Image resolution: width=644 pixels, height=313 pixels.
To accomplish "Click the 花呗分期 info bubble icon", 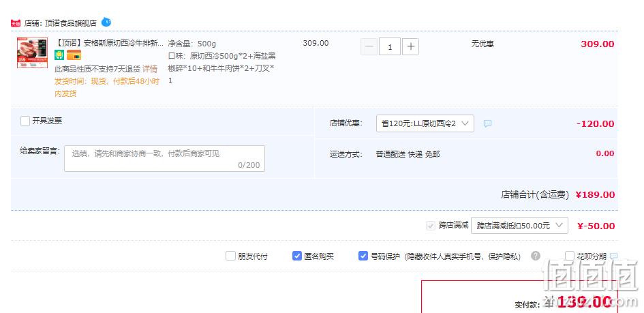I will (x=613, y=256).
